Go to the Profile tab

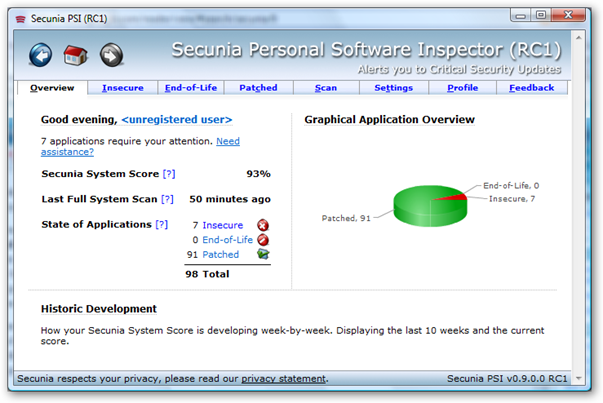(462, 88)
